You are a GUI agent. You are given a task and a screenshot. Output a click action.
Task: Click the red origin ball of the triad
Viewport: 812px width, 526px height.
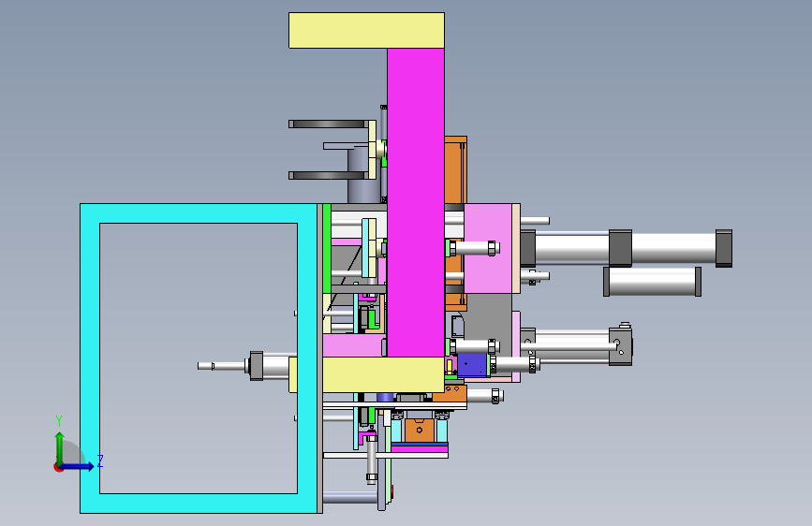(58, 467)
